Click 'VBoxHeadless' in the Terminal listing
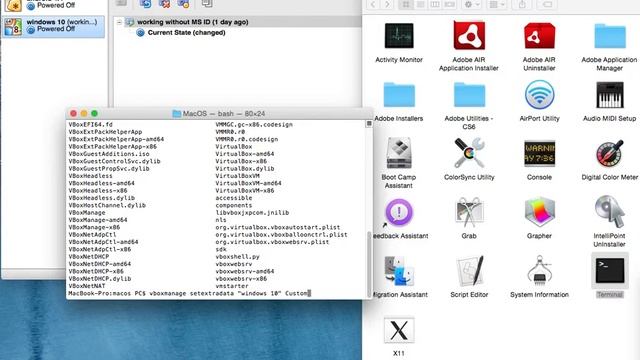This screenshot has width=640, height=360. point(91,176)
